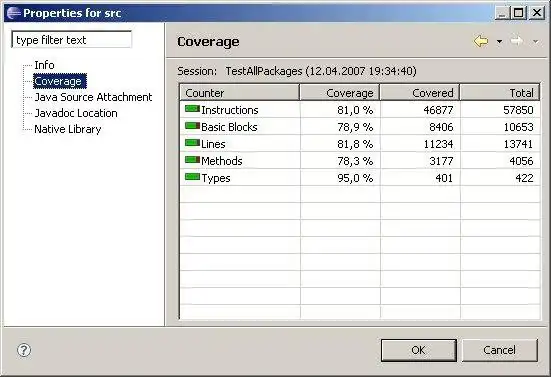551x377 pixels.
Task: Click total value 13741
Action: click(x=518, y=144)
